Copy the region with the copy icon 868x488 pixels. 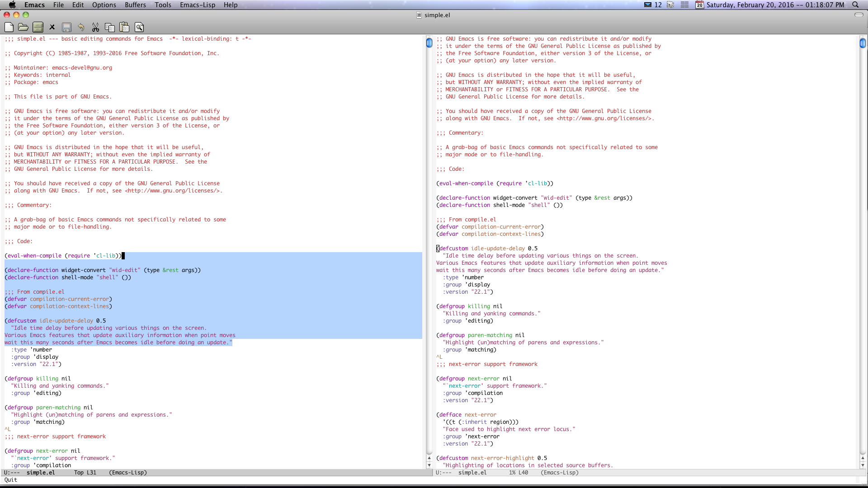tap(109, 28)
